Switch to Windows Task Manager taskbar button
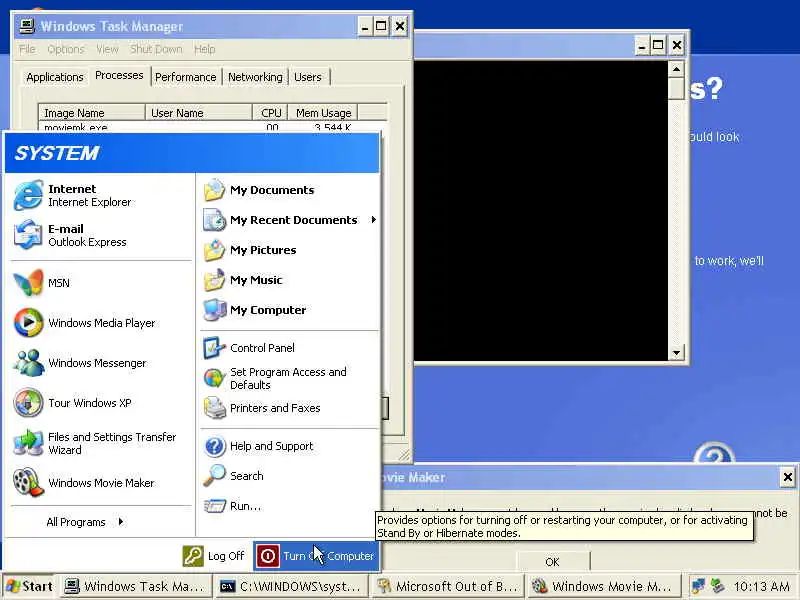Viewport: 800px width, 600px height. [x=136, y=587]
